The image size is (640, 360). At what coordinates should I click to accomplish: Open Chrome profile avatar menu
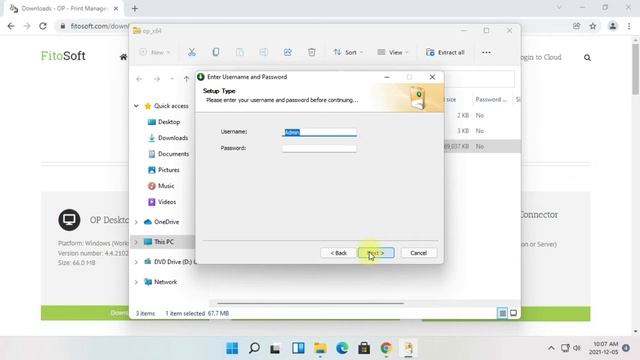click(x=613, y=26)
